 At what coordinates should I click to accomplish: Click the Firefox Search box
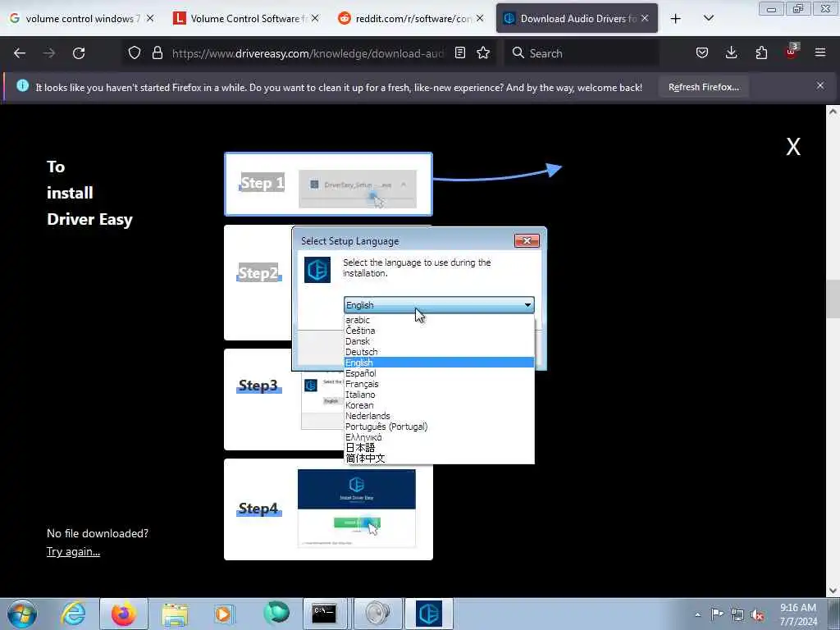(582, 53)
